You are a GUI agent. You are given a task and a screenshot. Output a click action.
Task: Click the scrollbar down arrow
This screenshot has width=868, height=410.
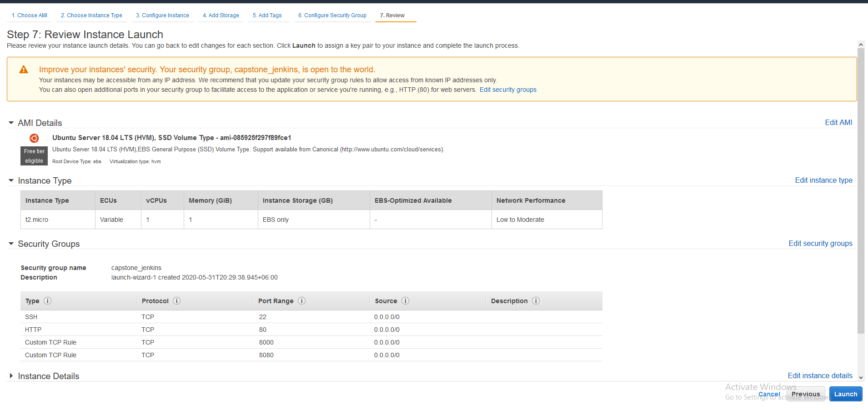point(861,378)
